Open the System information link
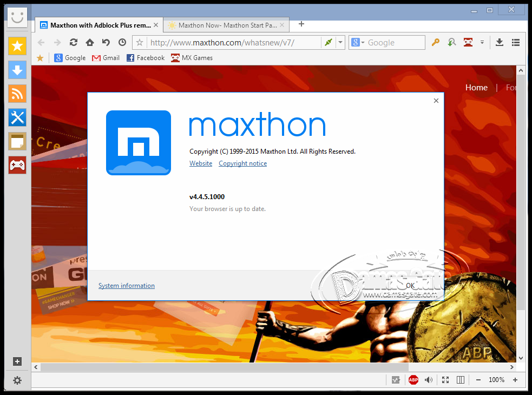The image size is (532, 395). pos(127,286)
